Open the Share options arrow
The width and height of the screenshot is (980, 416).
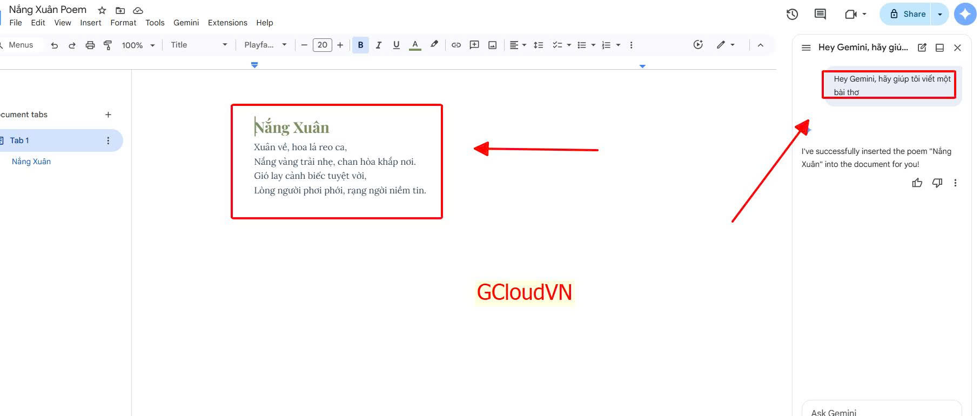click(x=940, y=14)
